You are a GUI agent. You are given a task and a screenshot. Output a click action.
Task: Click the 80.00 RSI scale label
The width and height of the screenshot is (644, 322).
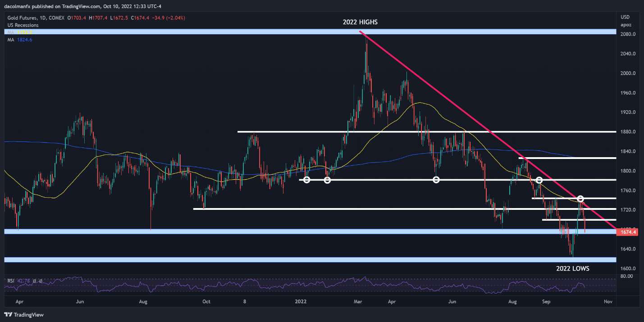pyautogui.click(x=627, y=276)
